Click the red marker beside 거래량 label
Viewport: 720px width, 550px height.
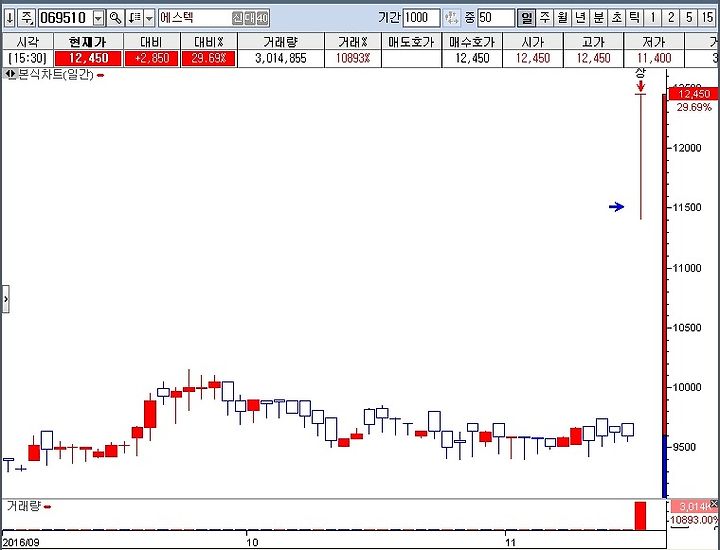(47, 507)
